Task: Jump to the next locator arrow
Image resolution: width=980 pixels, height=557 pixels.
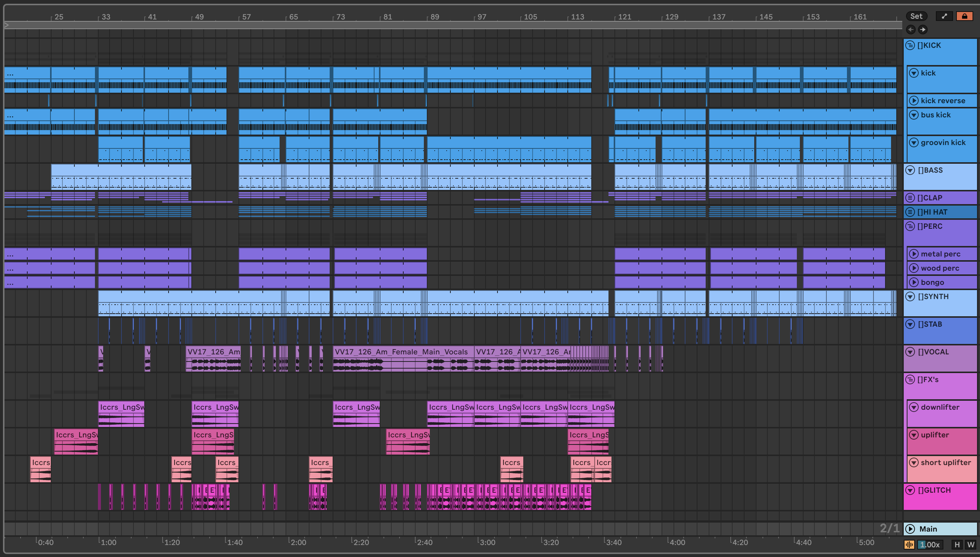Action: pos(923,30)
